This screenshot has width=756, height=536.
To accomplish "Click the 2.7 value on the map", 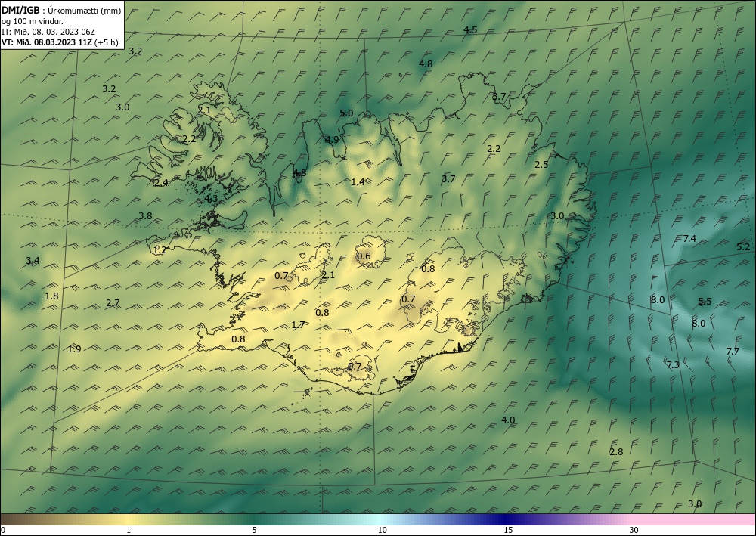I will point(113,302).
